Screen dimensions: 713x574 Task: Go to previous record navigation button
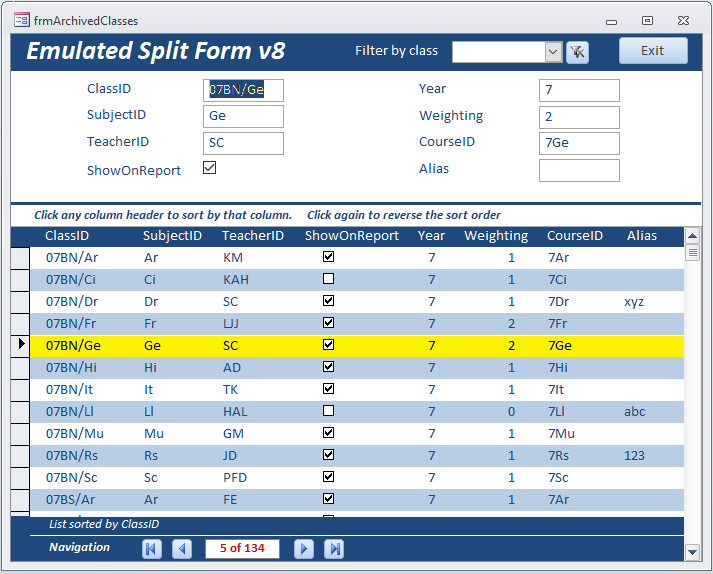[182, 549]
